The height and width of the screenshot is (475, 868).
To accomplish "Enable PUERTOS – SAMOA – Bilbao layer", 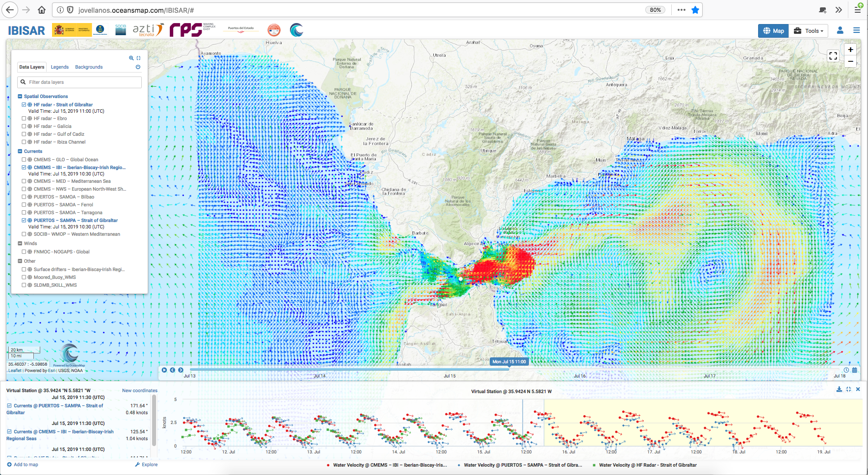I will point(24,197).
